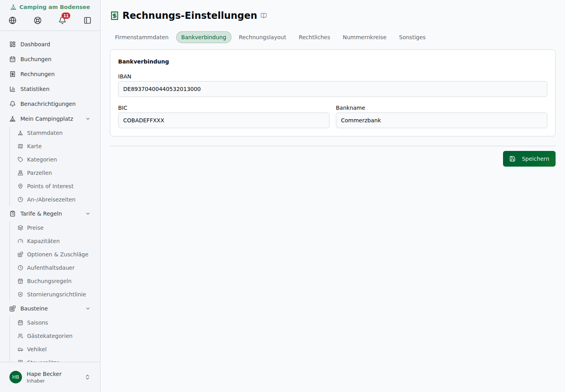Open the Rechtliches tab
Viewport: 565px width, 392px height.
(x=314, y=37)
